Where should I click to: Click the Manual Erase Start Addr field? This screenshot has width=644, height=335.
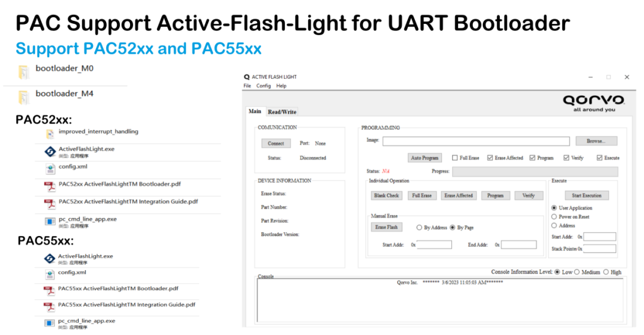click(434, 244)
